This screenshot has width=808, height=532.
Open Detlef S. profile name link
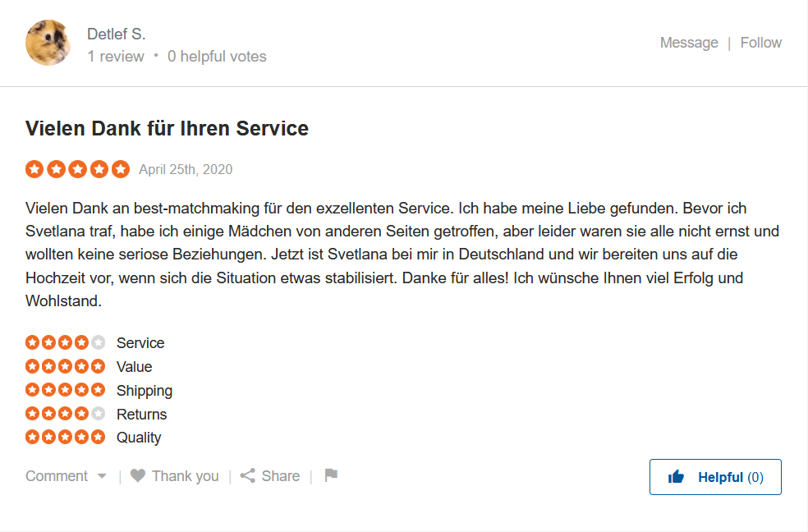[116, 34]
